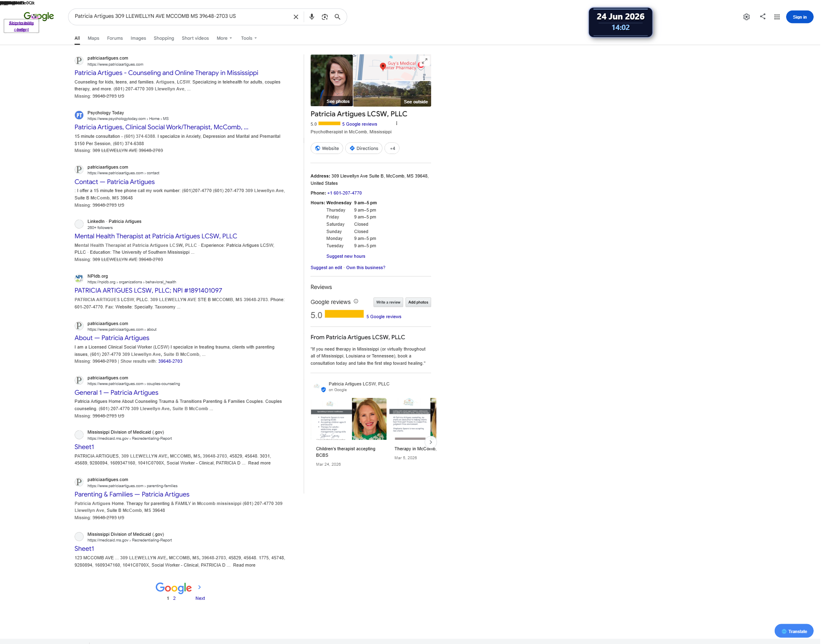Click the share icon in the header
The width and height of the screenshot is (825, 644).
[763, 17]
